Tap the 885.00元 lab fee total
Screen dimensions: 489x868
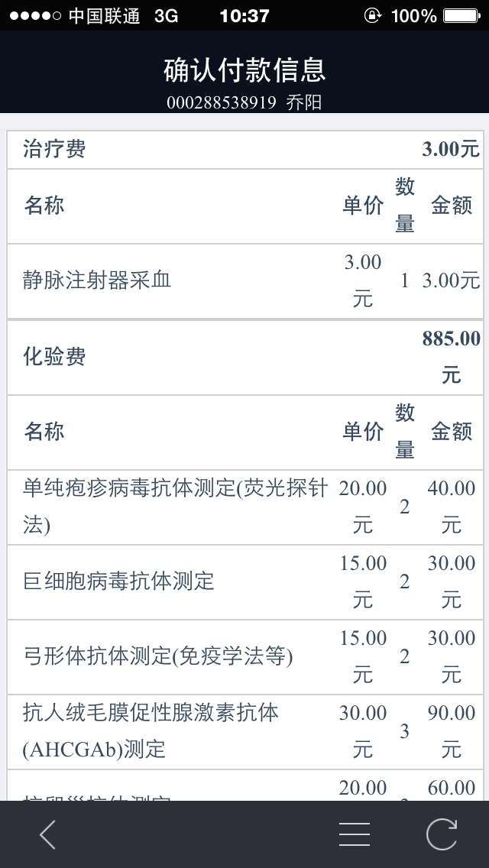pos(452,356)
